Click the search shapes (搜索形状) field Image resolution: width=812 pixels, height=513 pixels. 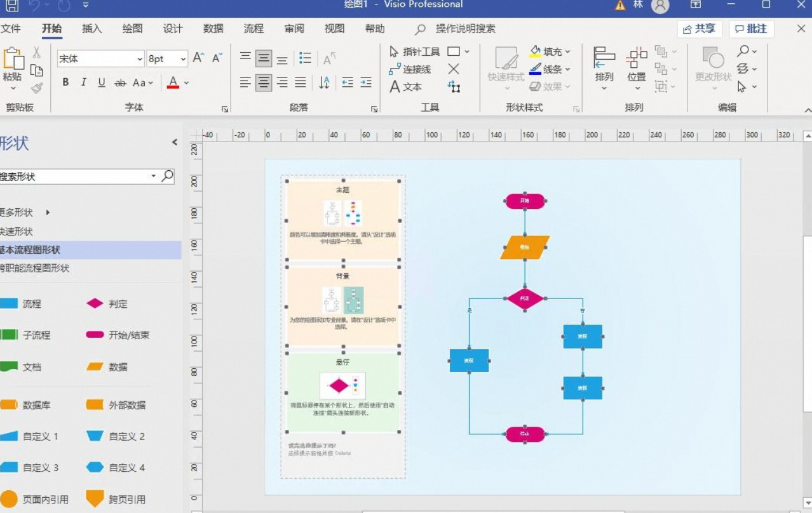75,177
